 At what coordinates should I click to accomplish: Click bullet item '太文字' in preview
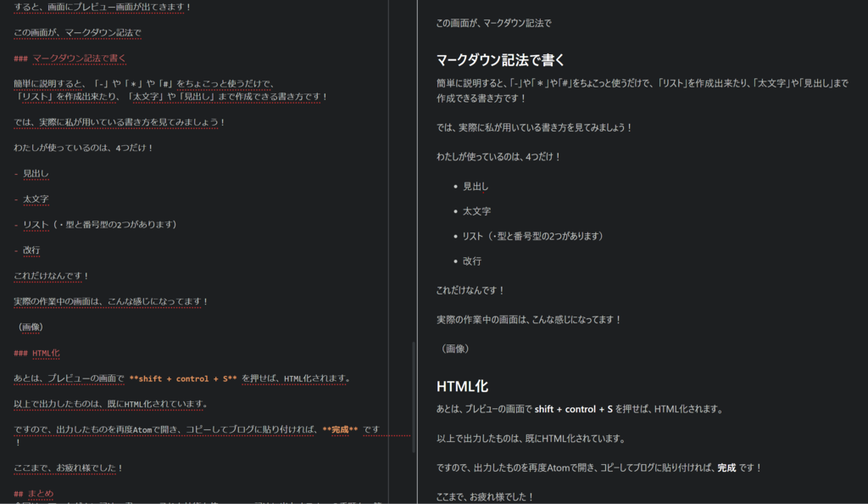pos(476,211)
